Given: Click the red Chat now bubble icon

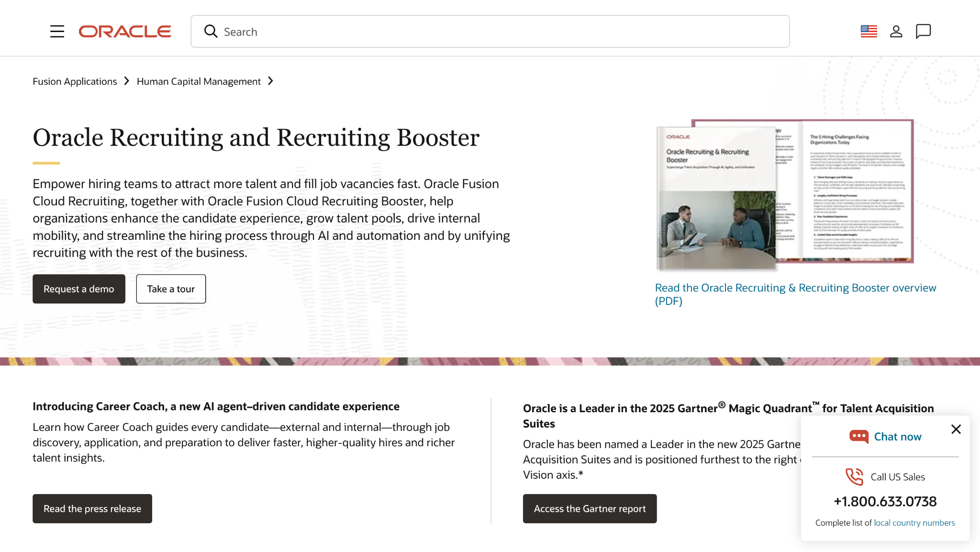Looking at the screenshot, I should point(858,437).
